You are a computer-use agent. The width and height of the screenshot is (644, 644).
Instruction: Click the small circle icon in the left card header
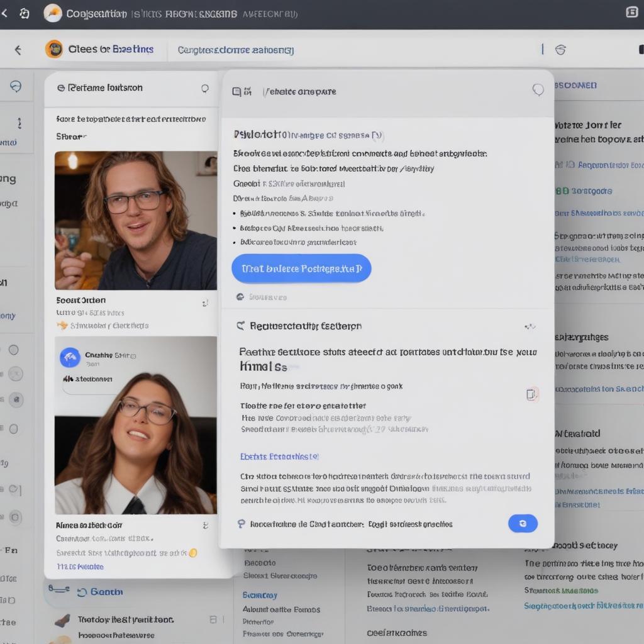pyautogui.click(x=204, y=88)
